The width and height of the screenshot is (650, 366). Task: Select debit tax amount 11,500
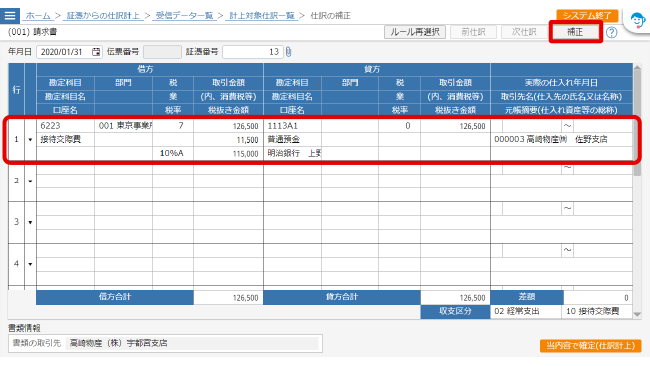[x=228, y=140]
